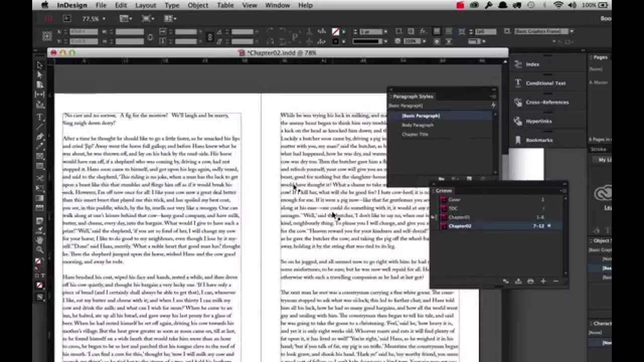644x362 pixels.
Task: Remove document with the minus icon
Action: click(556, 282)
